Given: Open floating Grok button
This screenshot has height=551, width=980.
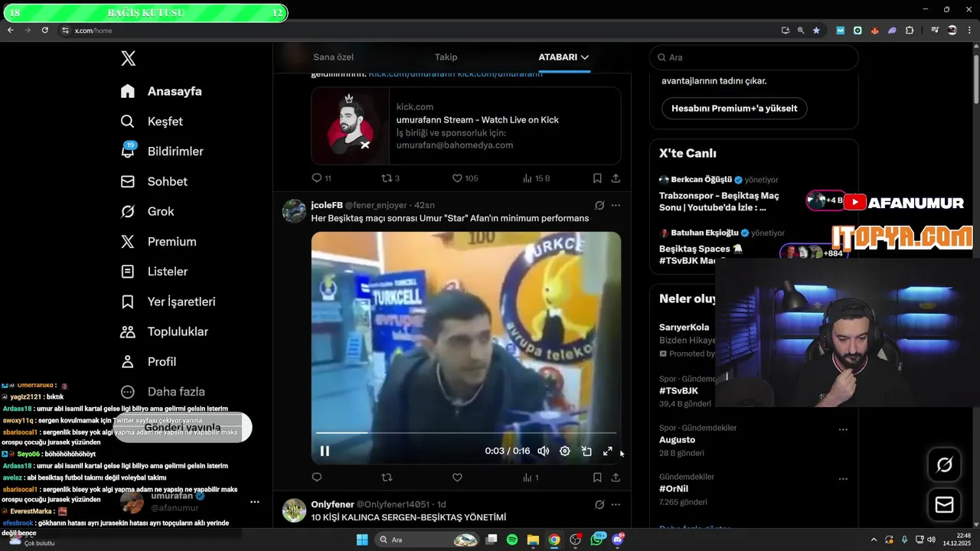Looking at the screenshot, I should [944, 465].
